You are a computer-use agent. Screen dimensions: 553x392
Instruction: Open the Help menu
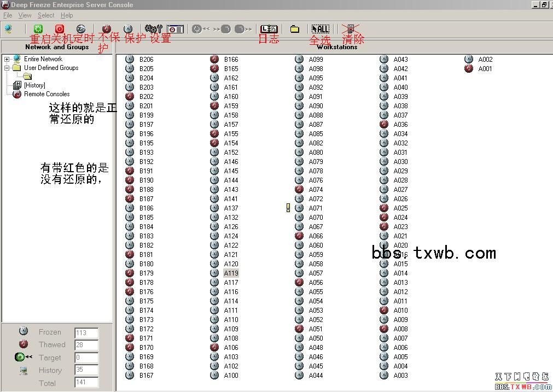pyautogui.click(x=67, y=15)
